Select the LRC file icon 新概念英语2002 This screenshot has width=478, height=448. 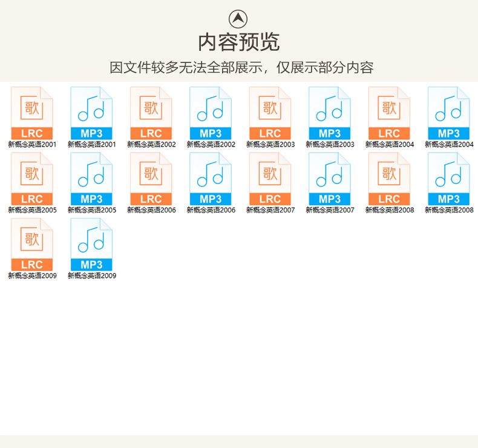pos(151,113)
